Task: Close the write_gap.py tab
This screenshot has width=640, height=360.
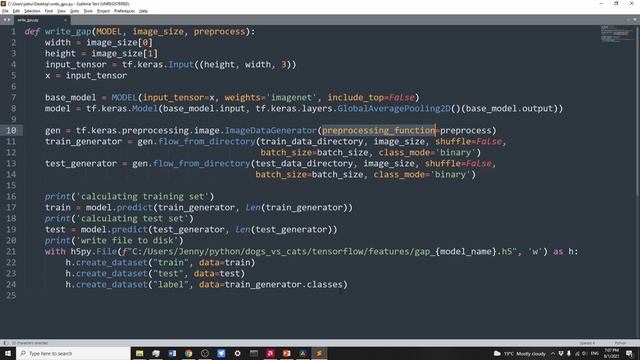Action: pos(65,20)
